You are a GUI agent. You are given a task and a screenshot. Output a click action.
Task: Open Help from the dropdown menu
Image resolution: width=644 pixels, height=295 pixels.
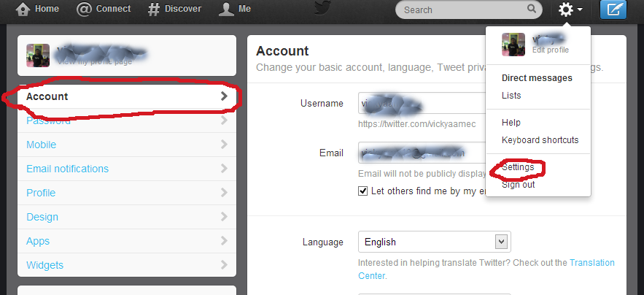tap(511, 123)
